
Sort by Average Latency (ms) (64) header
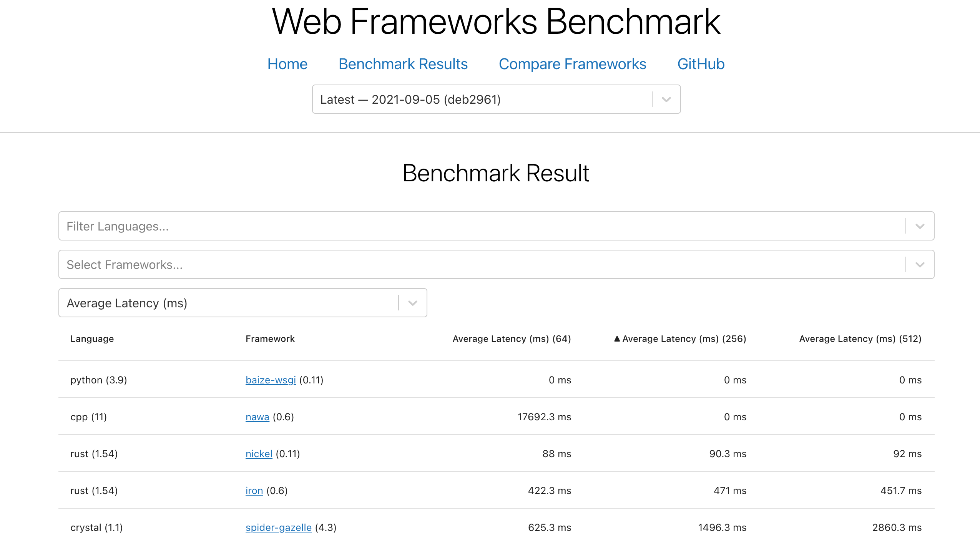[x=512, y=339]
